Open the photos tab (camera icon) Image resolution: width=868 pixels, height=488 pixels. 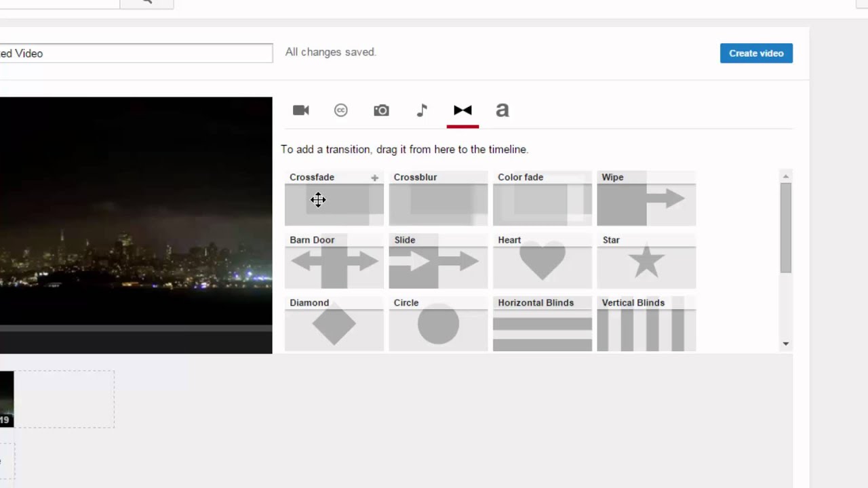[x=381, y=110]
